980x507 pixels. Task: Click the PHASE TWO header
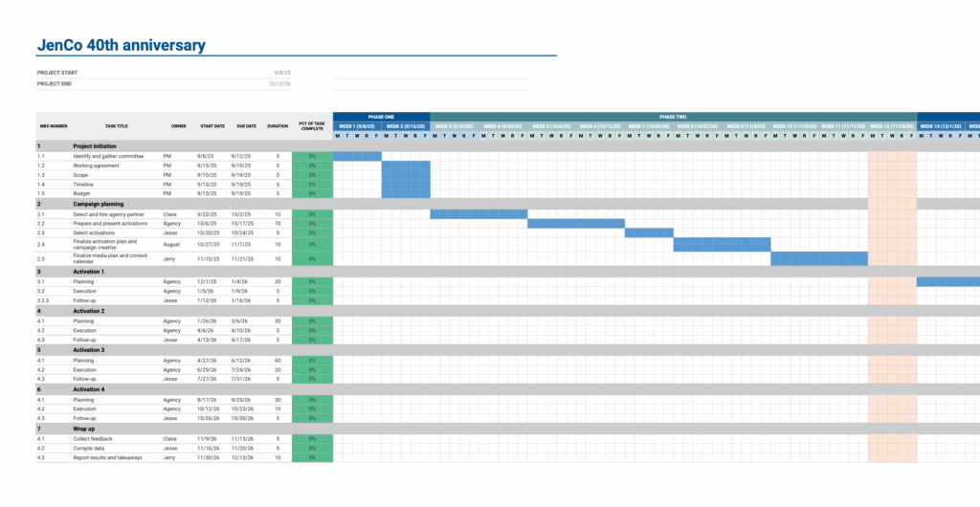click(x=673, y=117)
